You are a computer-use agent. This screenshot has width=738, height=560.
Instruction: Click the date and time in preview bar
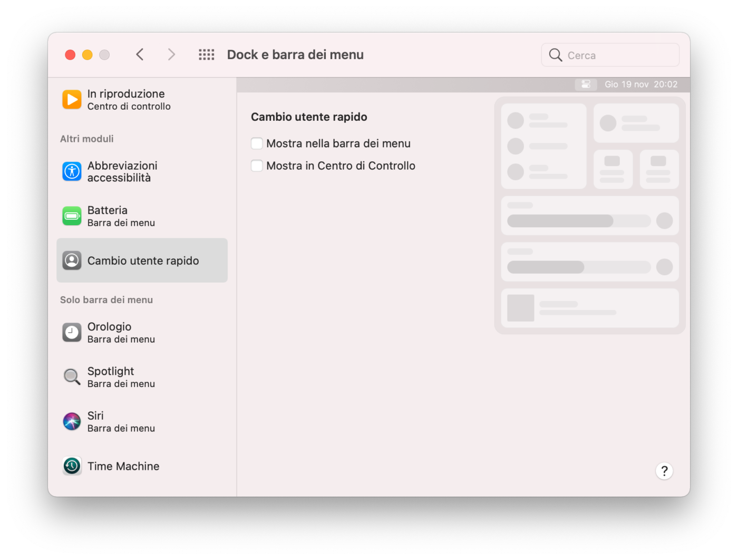641,84
